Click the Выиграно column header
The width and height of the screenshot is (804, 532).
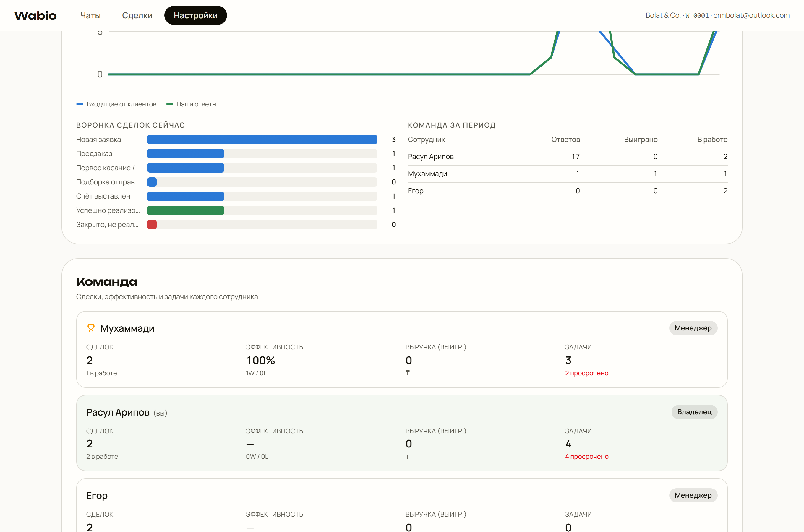(x=641, y=140)
